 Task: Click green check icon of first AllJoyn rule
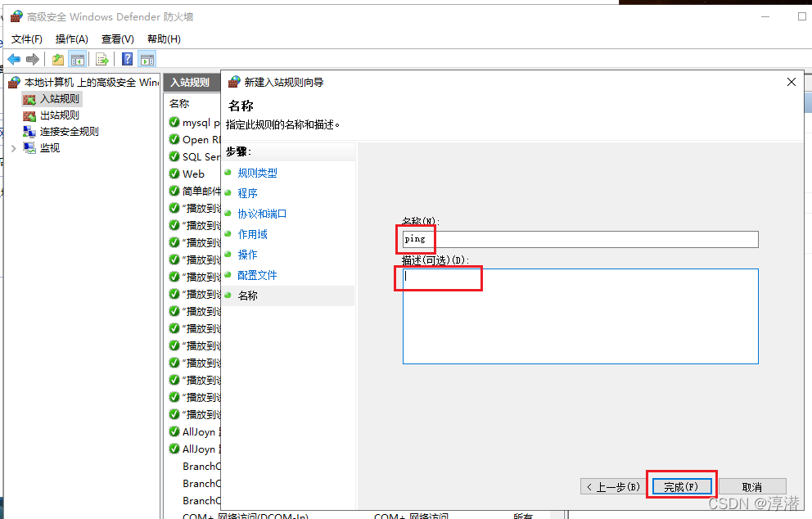(x=174, y=431)
